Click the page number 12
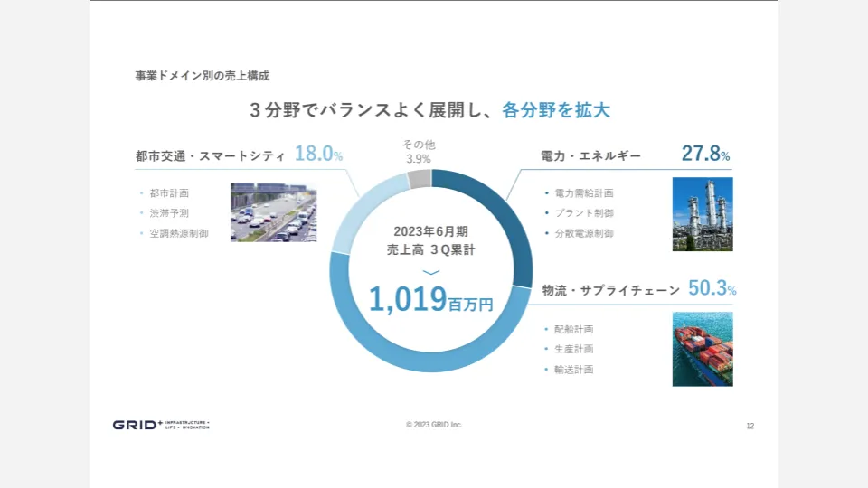The image size is (868, 488). point(750,426)
